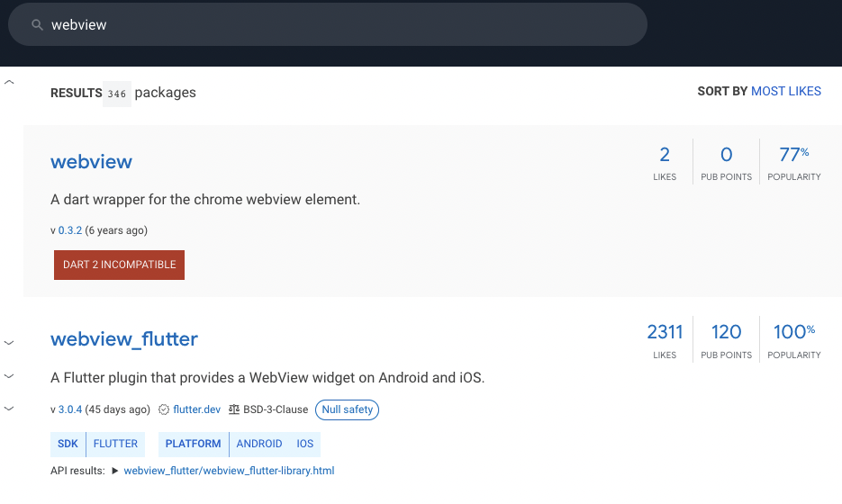
Task: Visit the flutter.dev publisher link
Action: tap(196, 409)
